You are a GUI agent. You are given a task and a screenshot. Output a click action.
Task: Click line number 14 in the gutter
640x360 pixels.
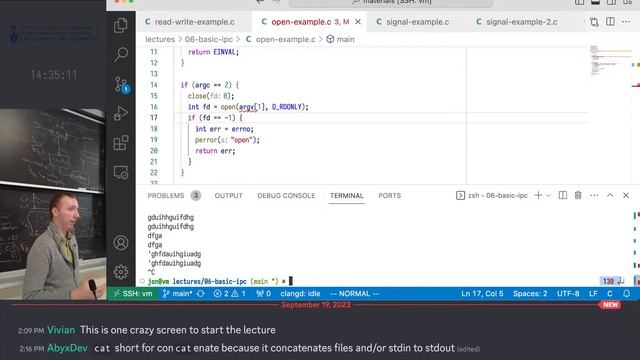click(153, 85)
